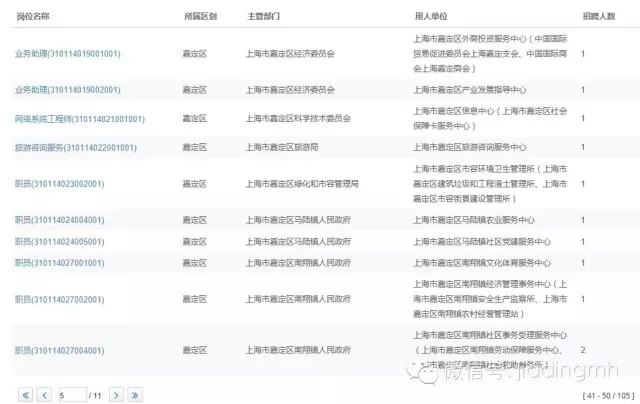Open job 职员(310114027001001)
Screen dimensions: 640x404
coord(61,263)
